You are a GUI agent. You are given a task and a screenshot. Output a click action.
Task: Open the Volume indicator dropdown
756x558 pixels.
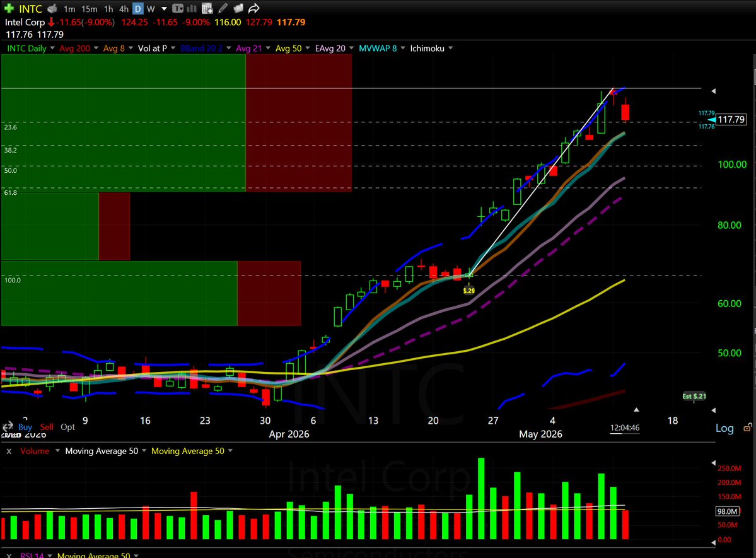(x=57, y=451)
